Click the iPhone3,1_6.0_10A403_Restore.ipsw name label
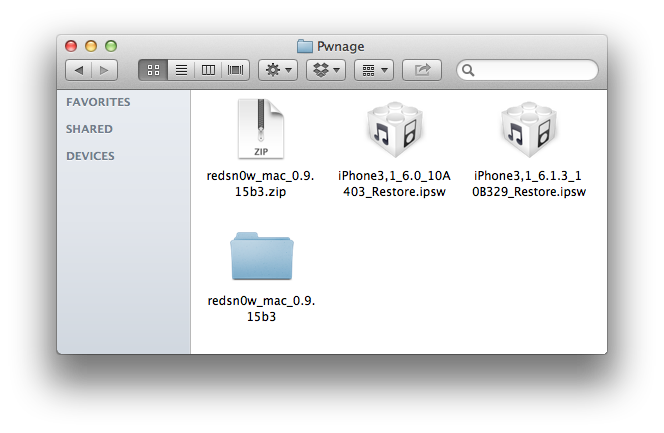The height and width of the screenshot is (433, 664). coord(394,184)
